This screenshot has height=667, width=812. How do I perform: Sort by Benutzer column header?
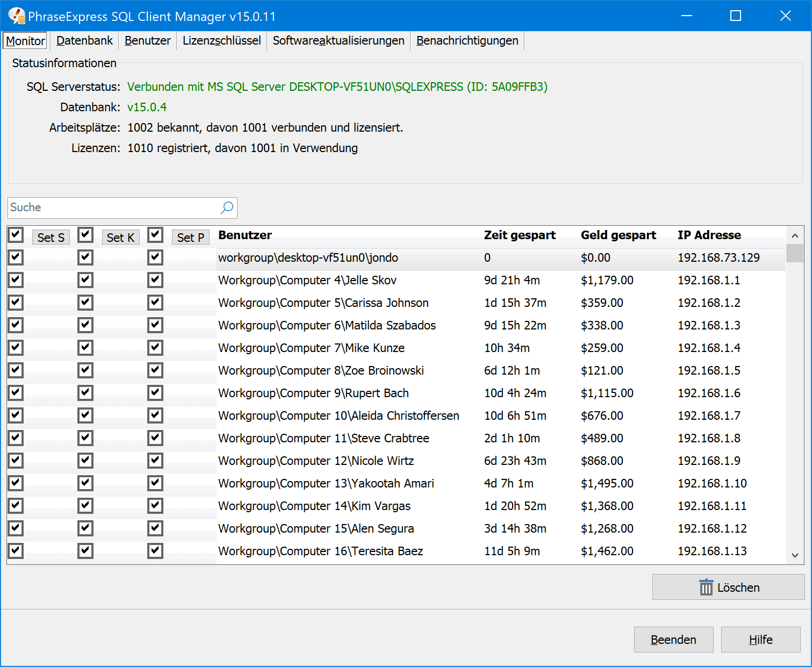(245, 235)
